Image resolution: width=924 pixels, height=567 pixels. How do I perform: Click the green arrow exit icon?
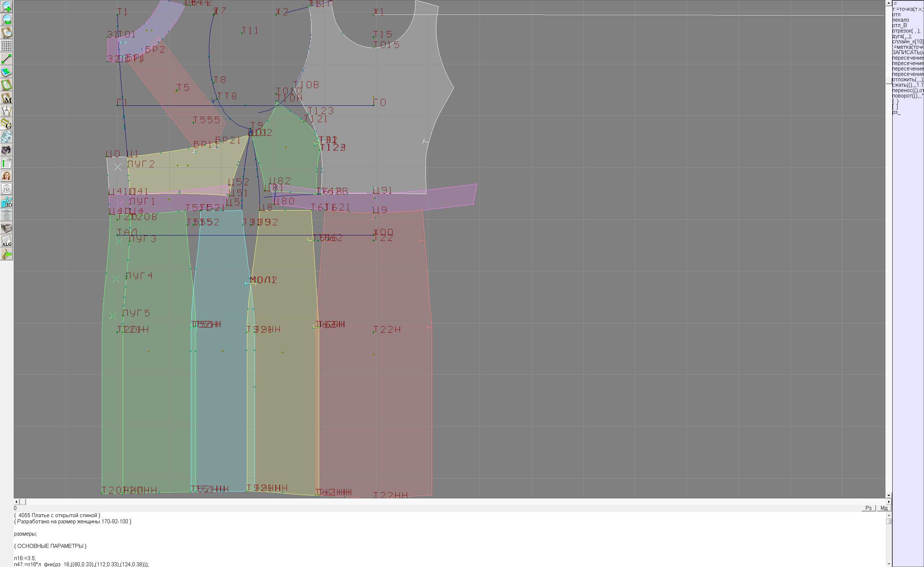[6, 254]
